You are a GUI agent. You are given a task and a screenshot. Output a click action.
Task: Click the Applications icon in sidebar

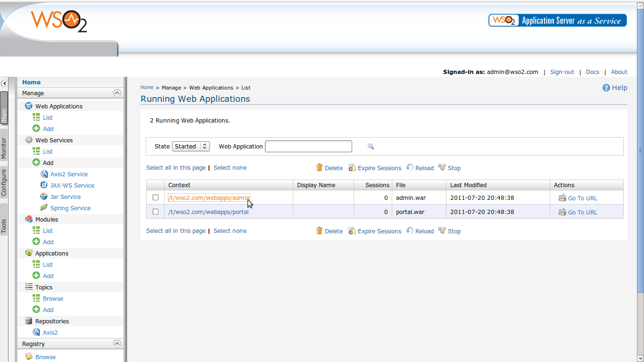[29, 253]
